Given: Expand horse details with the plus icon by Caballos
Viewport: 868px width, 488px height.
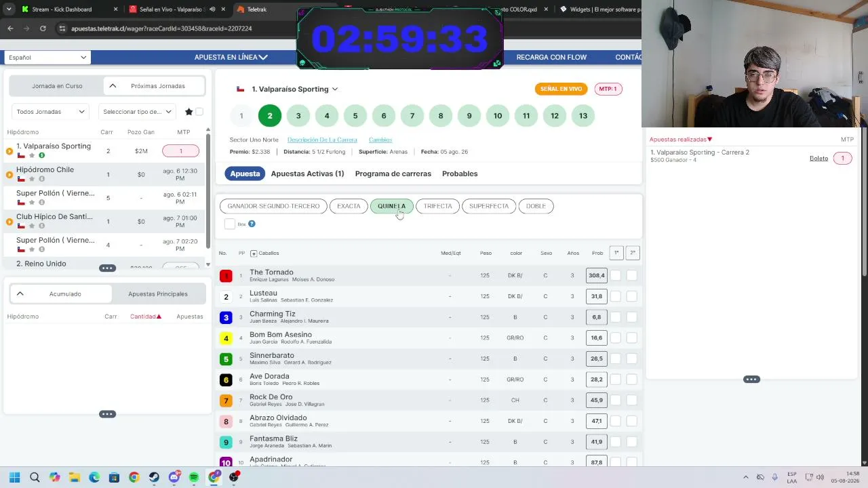Looking at the screenshot, I should [254, 253].
